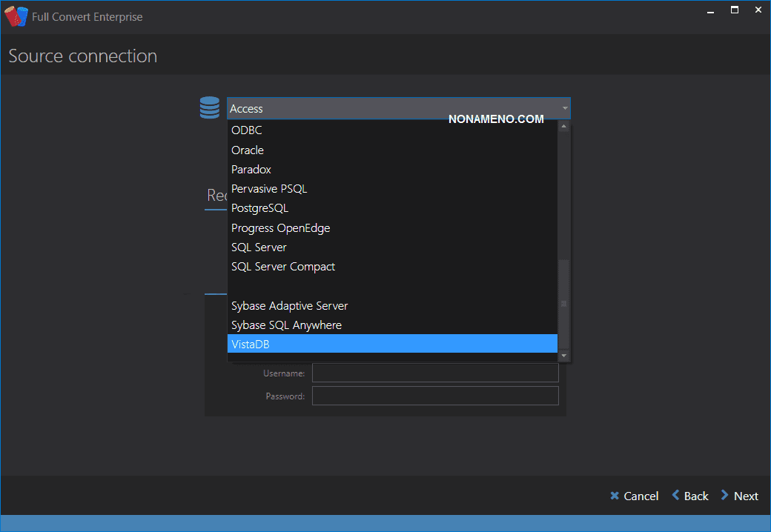This screenshot has width=771, height=532.
Task: Select ODBC from the database list
Action: [247, 130]
